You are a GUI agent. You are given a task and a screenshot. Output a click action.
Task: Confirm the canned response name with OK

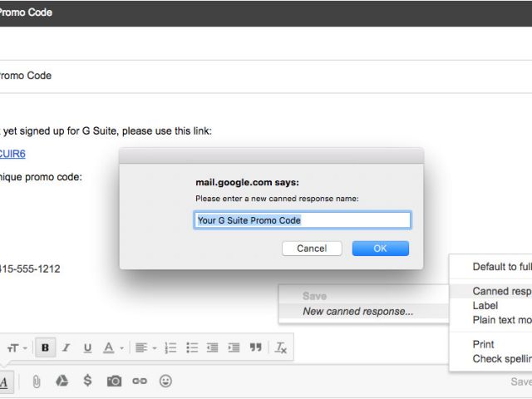(x=381, y=249)
